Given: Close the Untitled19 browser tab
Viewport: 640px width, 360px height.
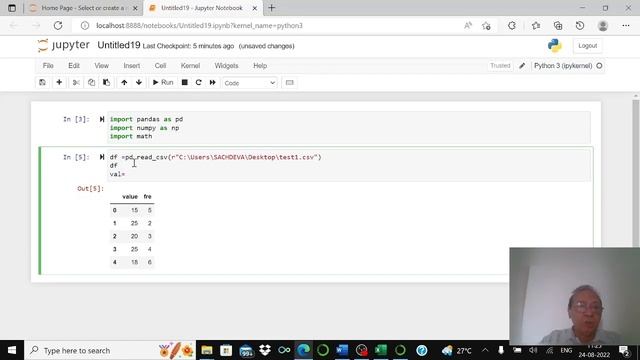Looking at the screenshot, I should 254,8.
